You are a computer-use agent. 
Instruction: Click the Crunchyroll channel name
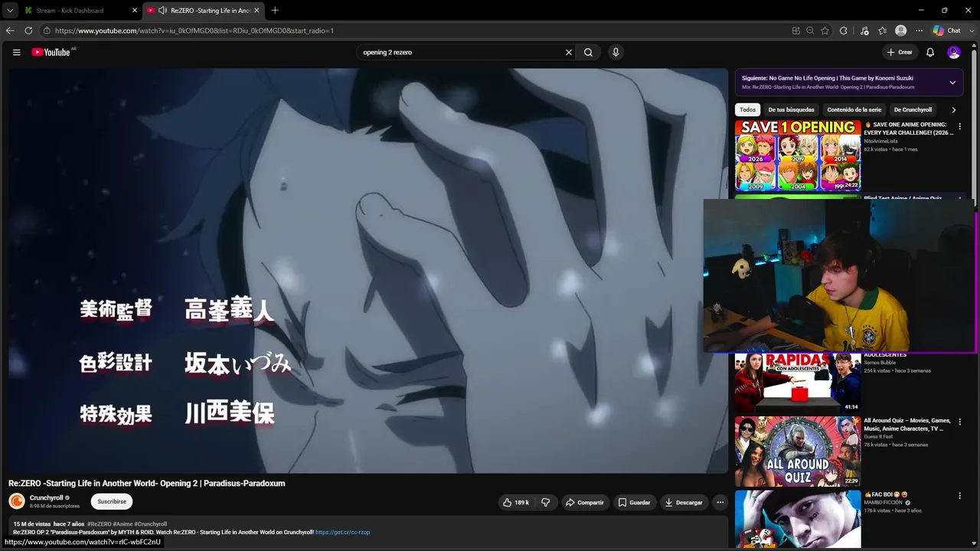(46, 497)
